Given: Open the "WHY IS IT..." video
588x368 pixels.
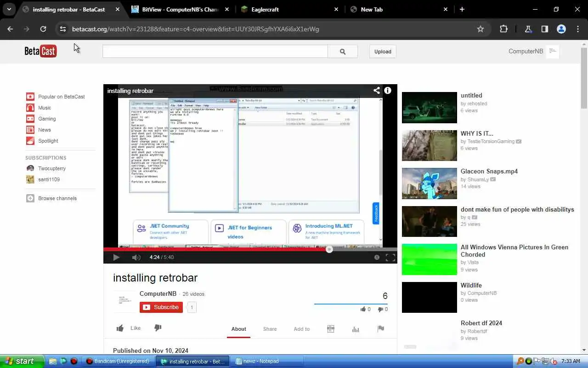Looking at the screenshot, I should coord(476,133).
